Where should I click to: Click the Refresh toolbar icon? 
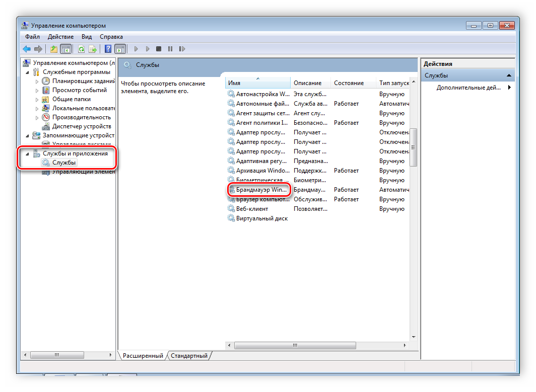(81, 49)
